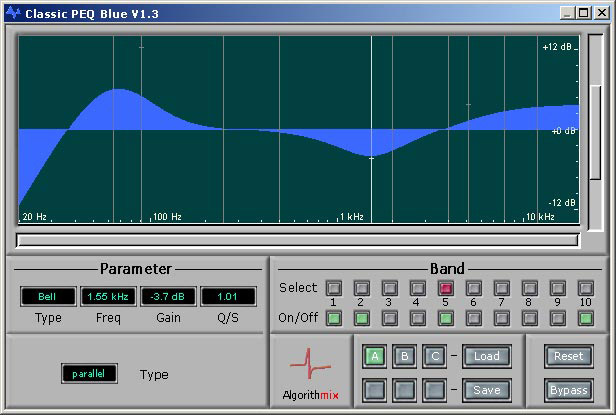Enable band 9 On/Off switch
The width and height of the screenshot is (616, 415).
pyautogui.click(x=557, y=318)
